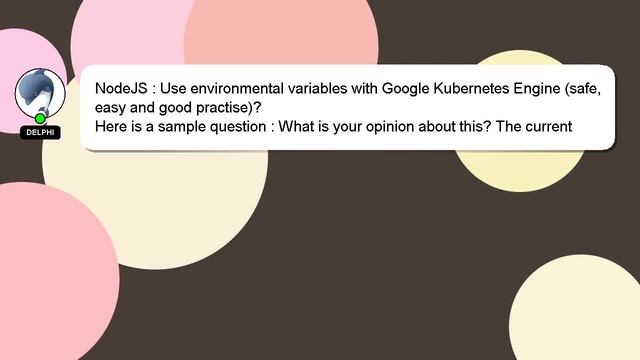Click the word NodeJS in the message
This screenshot has height=360, width=640.
point(121,89)
